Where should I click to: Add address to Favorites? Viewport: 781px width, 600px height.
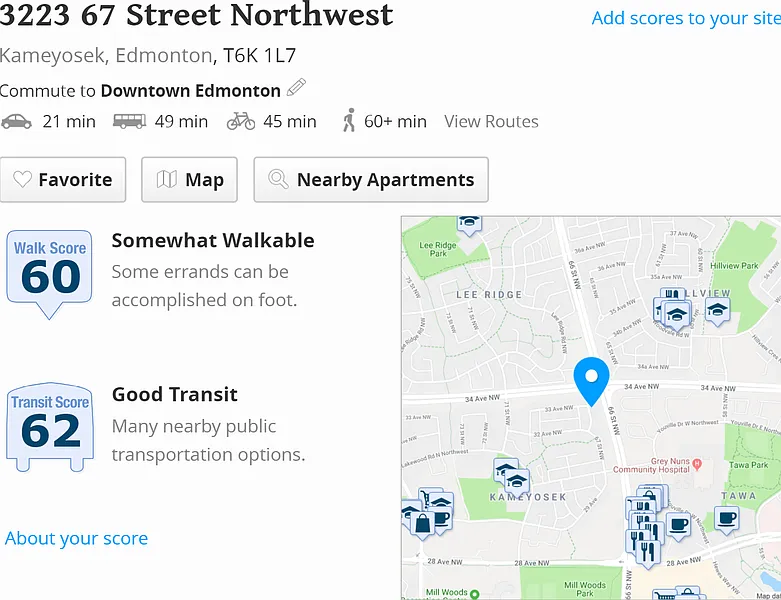[63, 180]
